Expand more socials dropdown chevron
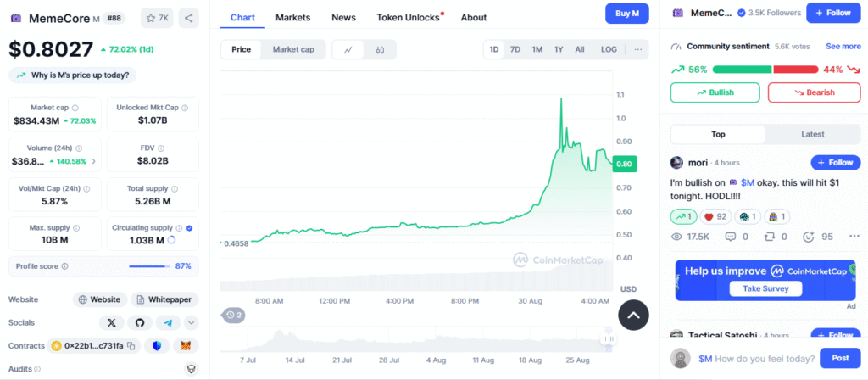The height and width of the screenshot is (380, 868). [x=191, y=322]
